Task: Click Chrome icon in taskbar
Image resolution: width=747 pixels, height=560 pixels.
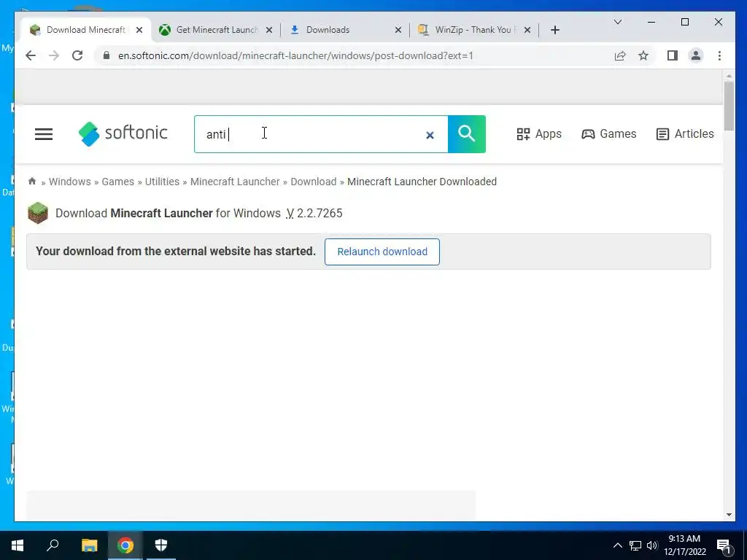Action: (x=125, y=545)
